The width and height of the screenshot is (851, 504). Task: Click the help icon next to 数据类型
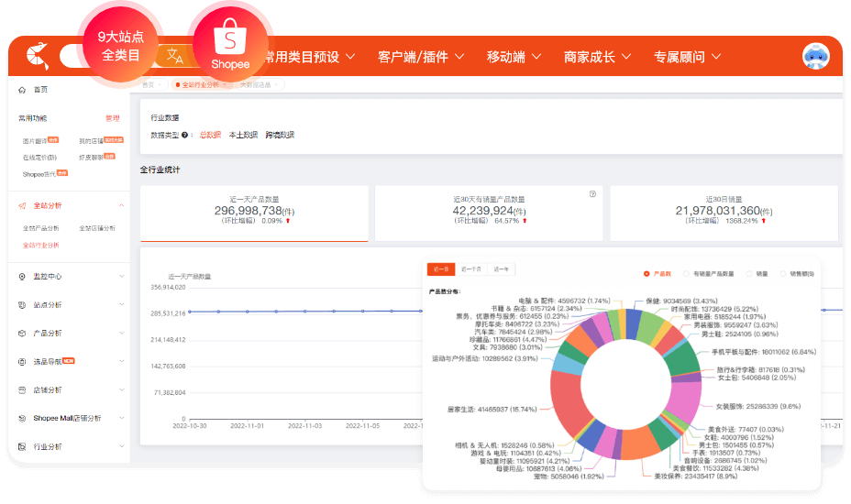click(x=185, y=135)
